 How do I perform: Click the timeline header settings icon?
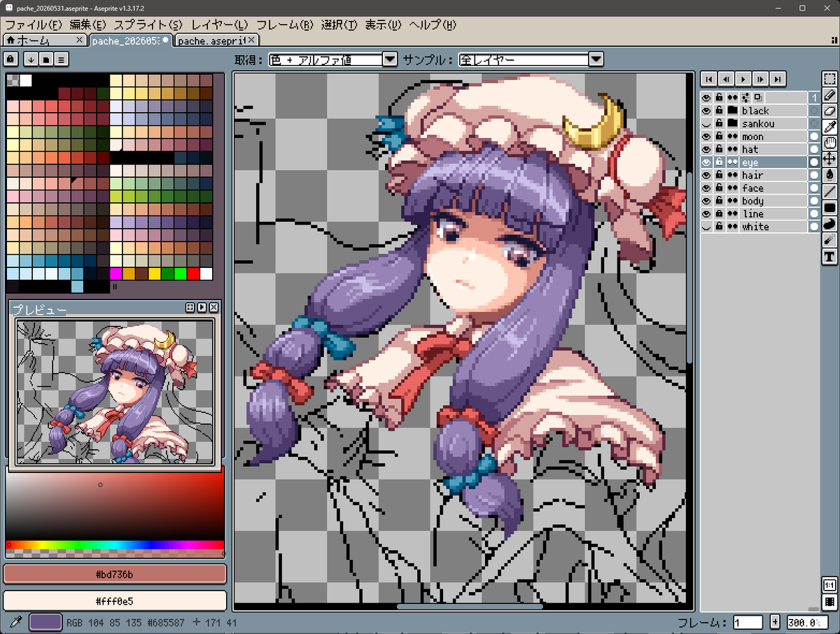745,98
